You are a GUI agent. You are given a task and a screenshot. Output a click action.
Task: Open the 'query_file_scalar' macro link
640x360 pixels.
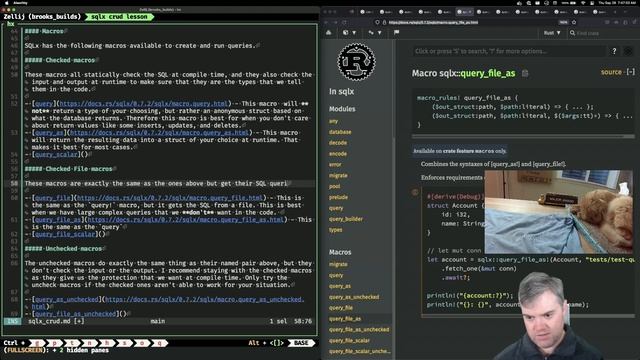tap(349, 340)
